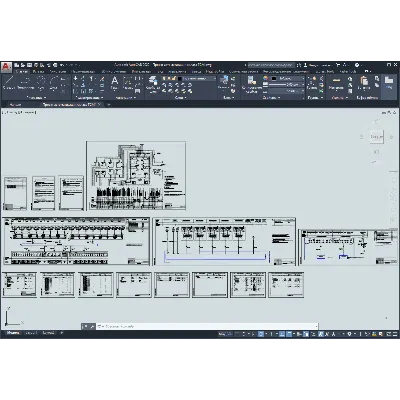Image resolution: width=400 pixels, height=400 pixels.
Task: Open the second ribbon tab
Action: 38,71
